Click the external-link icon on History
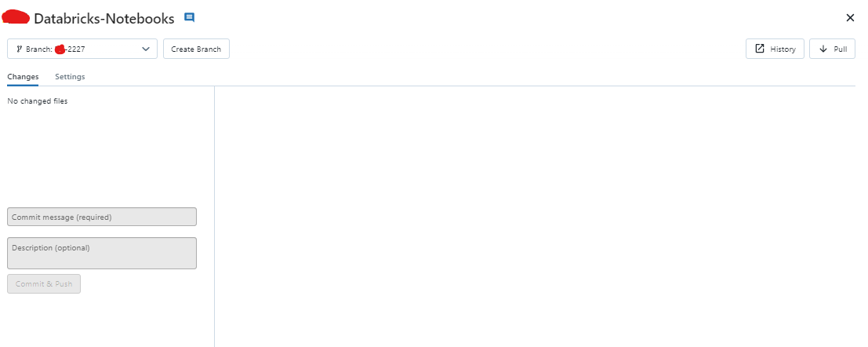This screenshot has width=868, height=347. click(759, 49)
